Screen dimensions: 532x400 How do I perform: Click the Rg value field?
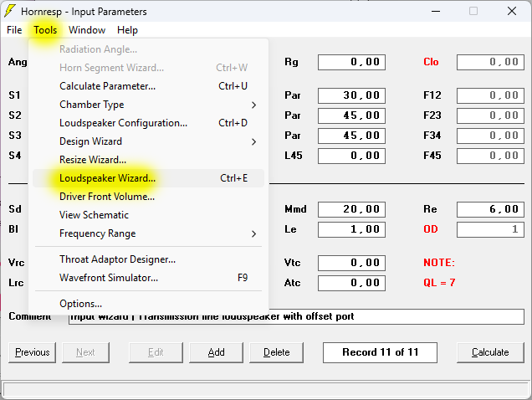351,62
